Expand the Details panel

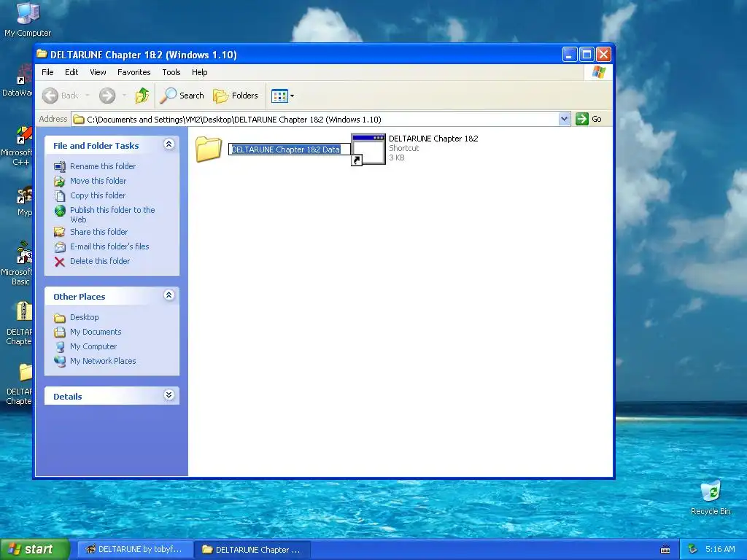tap(169, 394)
